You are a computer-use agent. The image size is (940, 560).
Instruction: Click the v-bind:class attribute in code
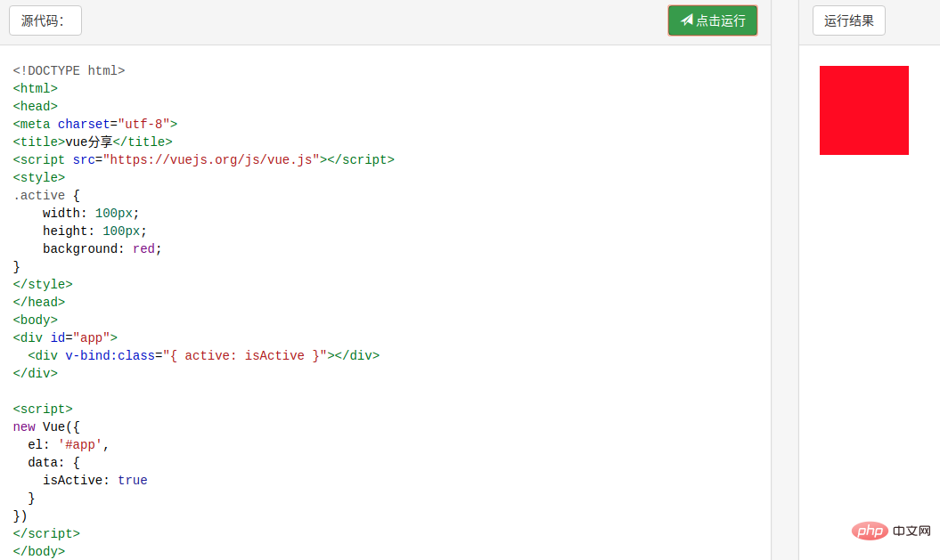(x=110, y=355)
